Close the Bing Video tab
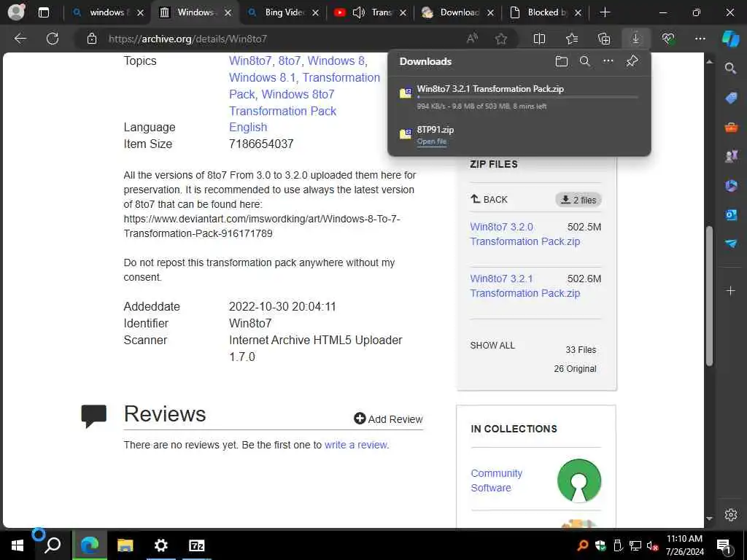 [315, 13]
